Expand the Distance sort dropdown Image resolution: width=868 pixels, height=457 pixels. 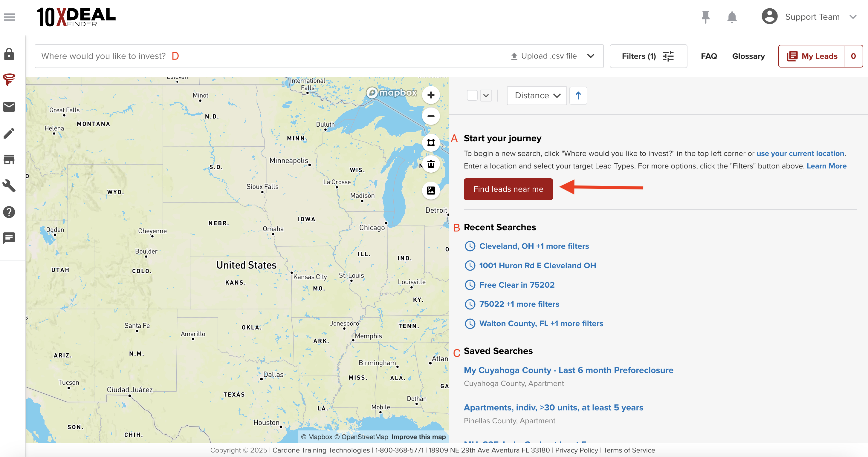pos(537,96)
